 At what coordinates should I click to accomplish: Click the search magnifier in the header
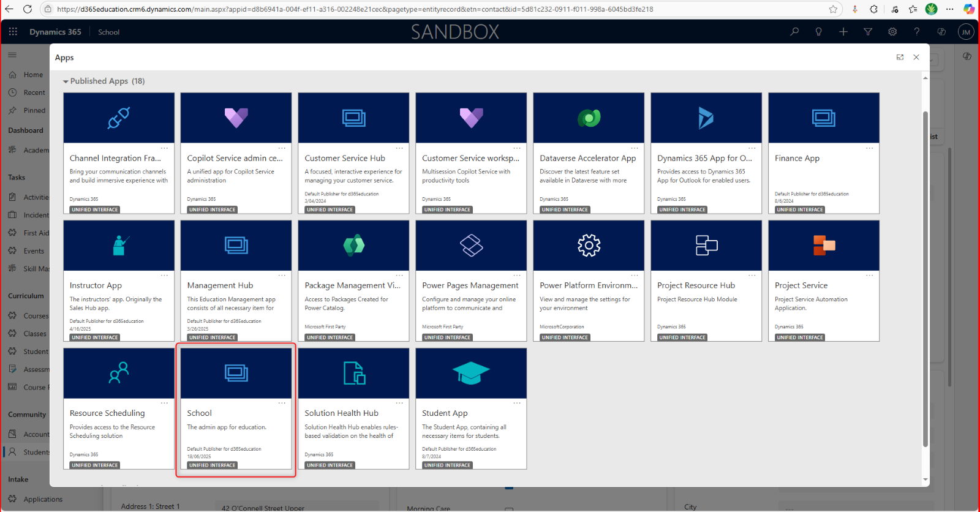coord(794,32)
